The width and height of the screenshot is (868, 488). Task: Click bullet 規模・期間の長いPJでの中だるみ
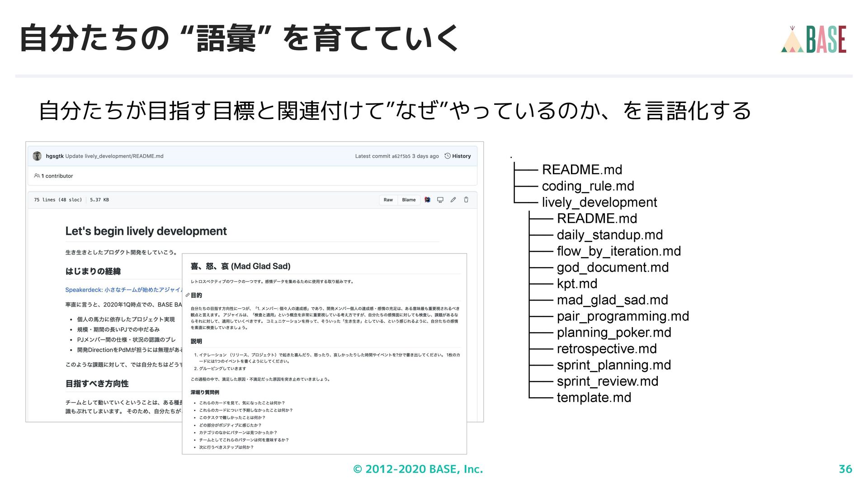118,330
